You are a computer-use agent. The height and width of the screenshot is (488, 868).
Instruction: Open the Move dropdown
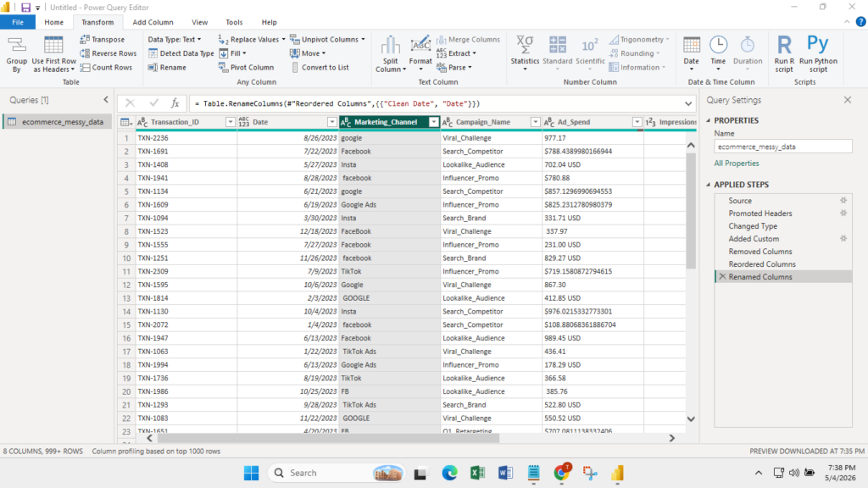[308, 53]
